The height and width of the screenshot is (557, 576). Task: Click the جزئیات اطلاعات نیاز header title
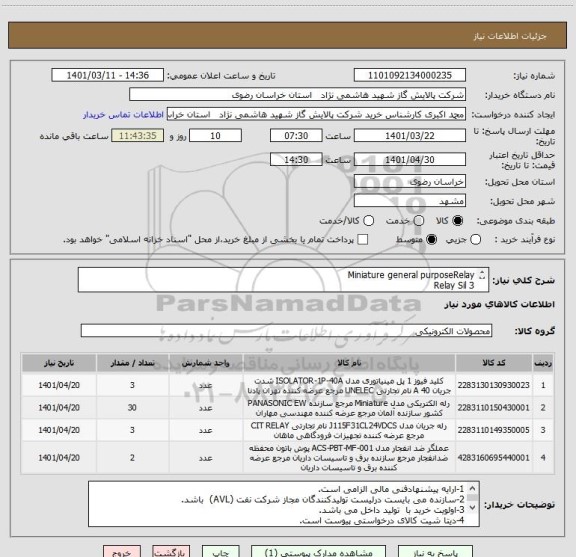(x=510, y=36)
